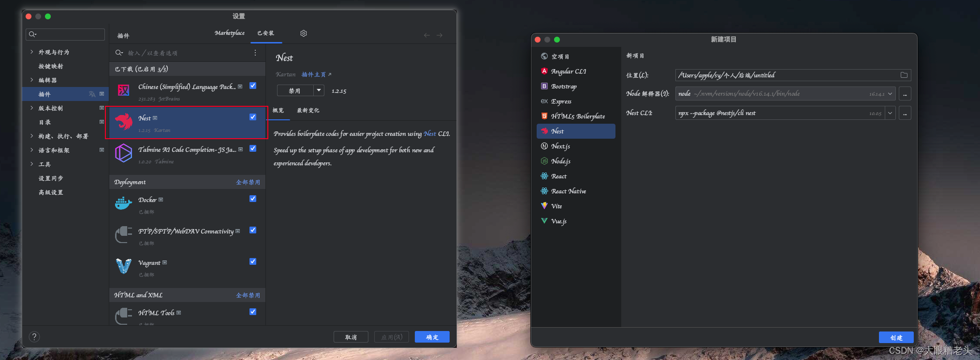Open 插件主页 plugin homepage link

click(x=316, y=74)
